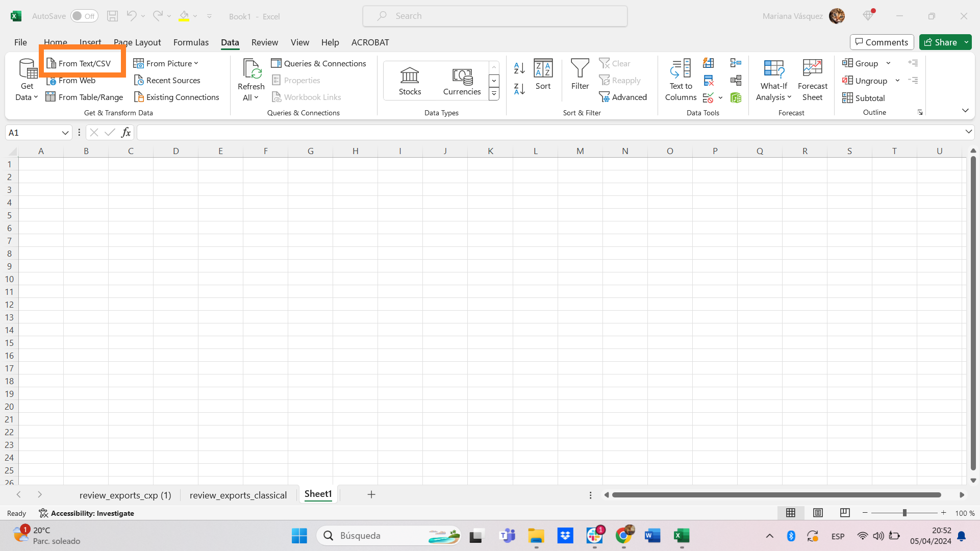The width and height of the screenshot is (980, 551).
Task: Open From Web data import
Action: coord(71,81)
